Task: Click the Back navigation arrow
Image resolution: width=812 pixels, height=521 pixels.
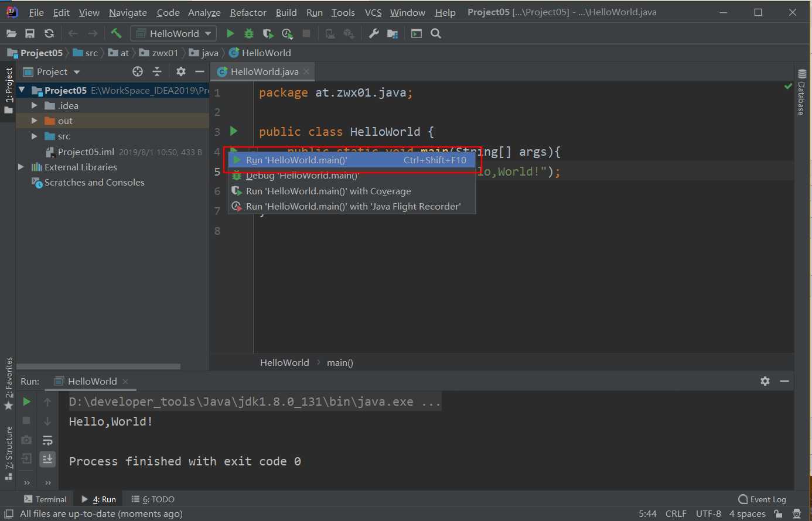Action: pyautogui.click(x=73, y=34)
